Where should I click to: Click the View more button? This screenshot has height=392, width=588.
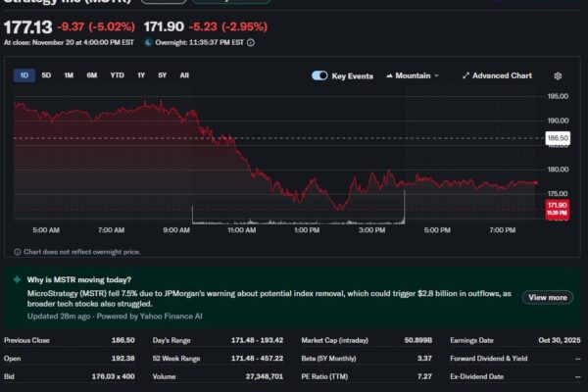(548, 297)
